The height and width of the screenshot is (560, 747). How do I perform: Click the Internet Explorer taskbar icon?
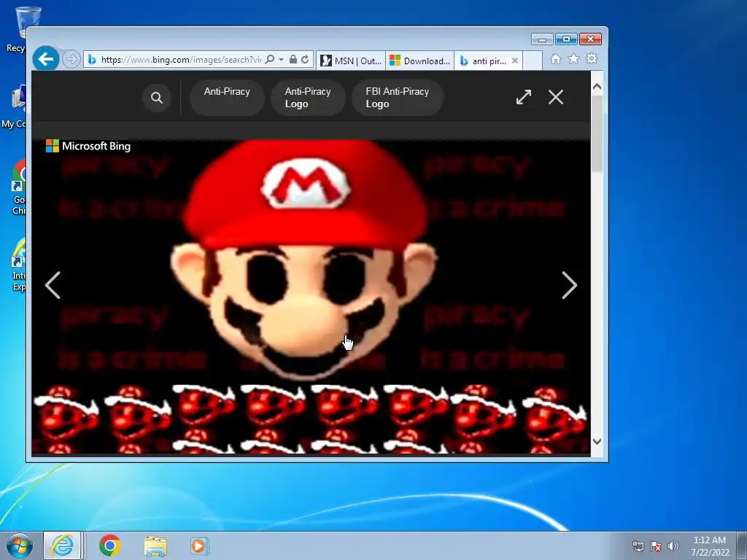63,545
